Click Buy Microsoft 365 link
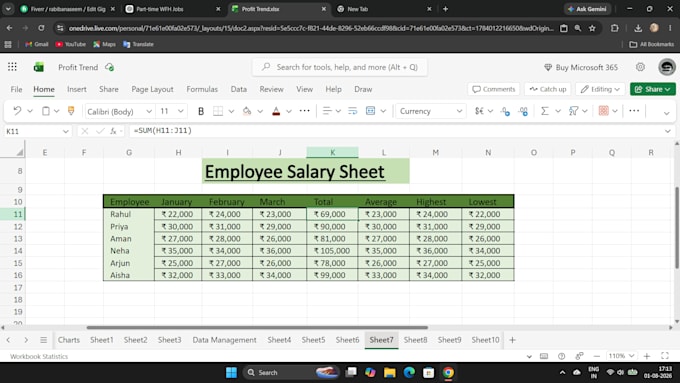 (x=581, y=67)
